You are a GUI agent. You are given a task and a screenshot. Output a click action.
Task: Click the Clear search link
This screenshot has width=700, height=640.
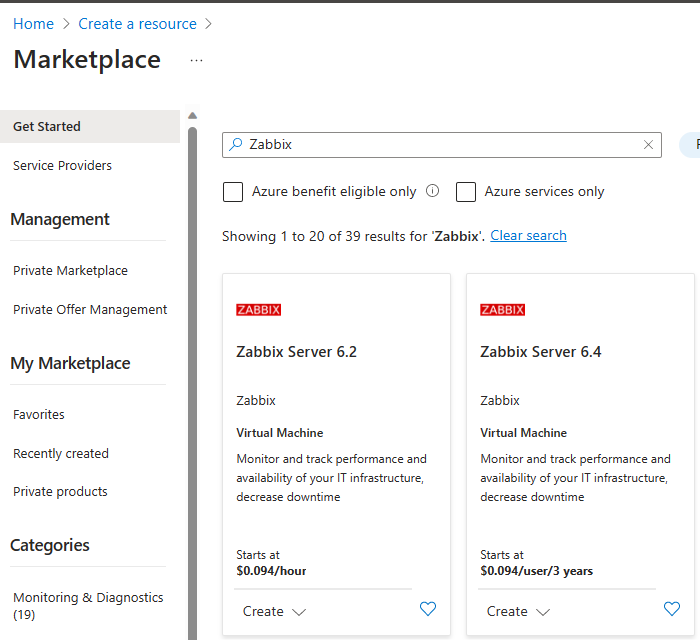pyautogui.click(x=529, y=236)
